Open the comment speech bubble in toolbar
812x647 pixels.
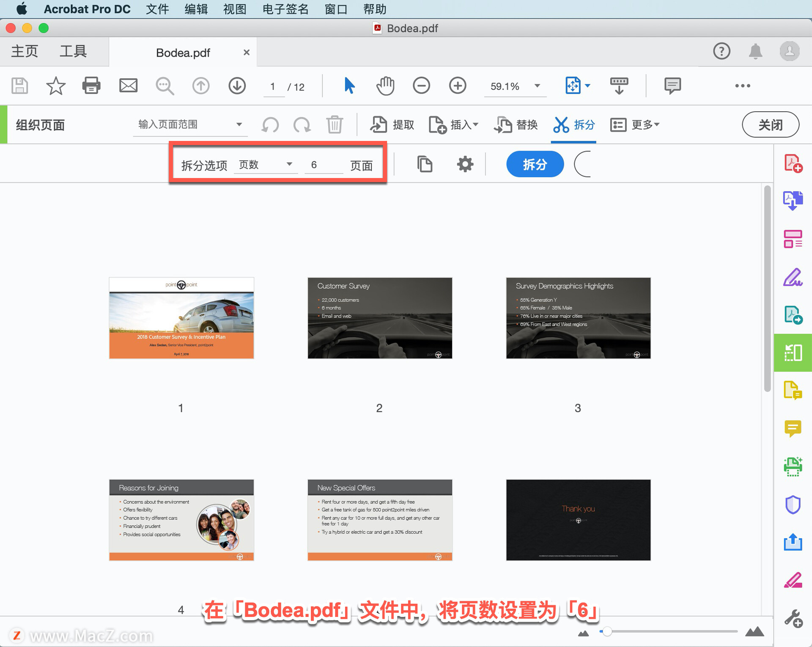point(672,86)
